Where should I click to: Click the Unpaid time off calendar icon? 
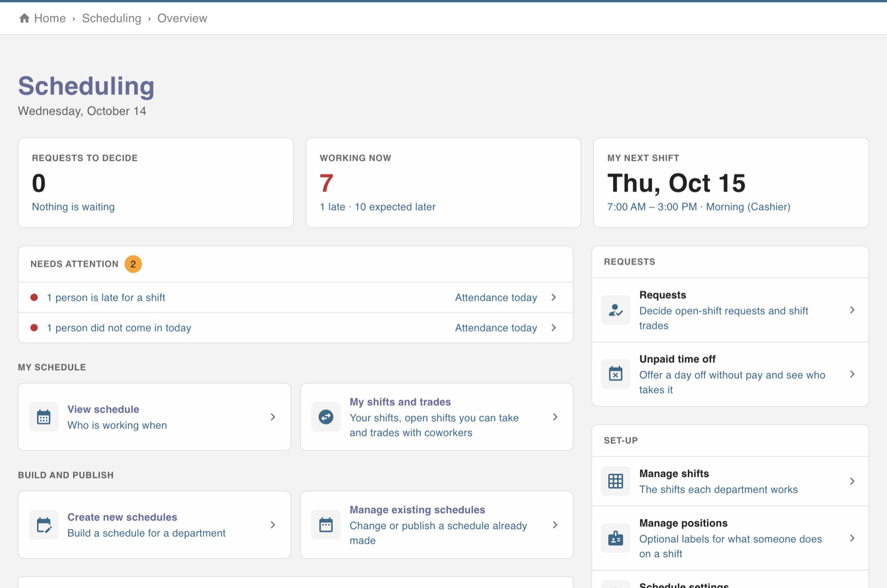point(615,374)
